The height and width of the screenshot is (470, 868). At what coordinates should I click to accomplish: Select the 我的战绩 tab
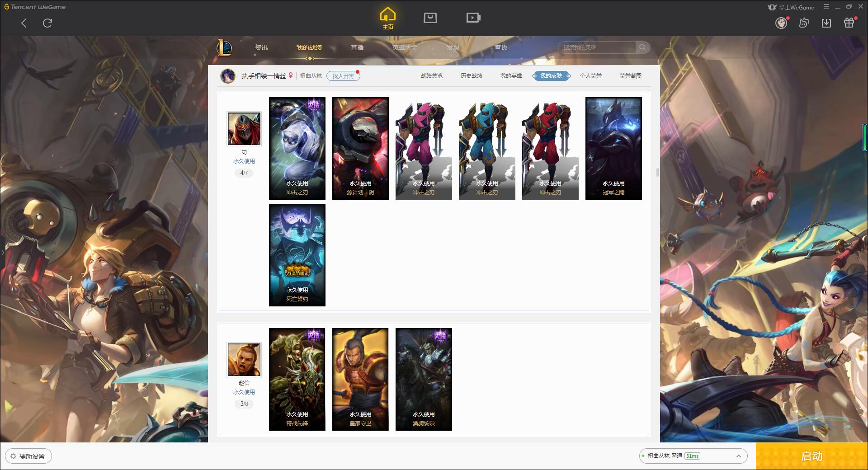[x=309, y=47]
